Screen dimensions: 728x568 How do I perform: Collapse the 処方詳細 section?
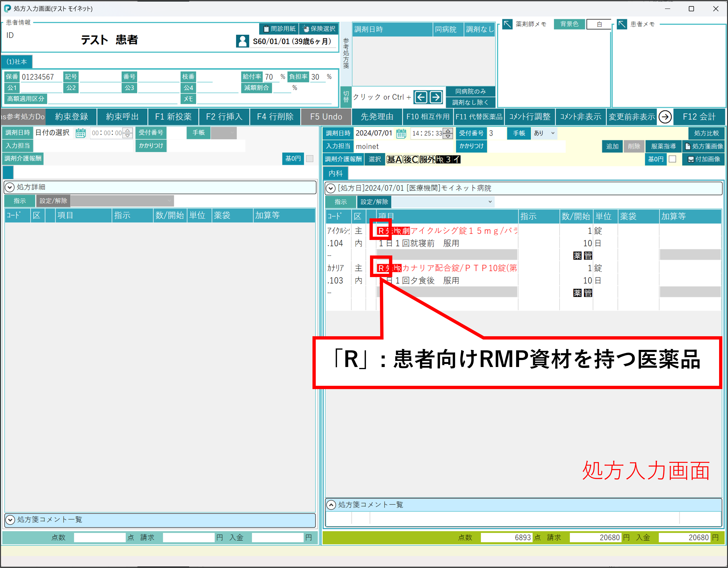pos(10,187)
